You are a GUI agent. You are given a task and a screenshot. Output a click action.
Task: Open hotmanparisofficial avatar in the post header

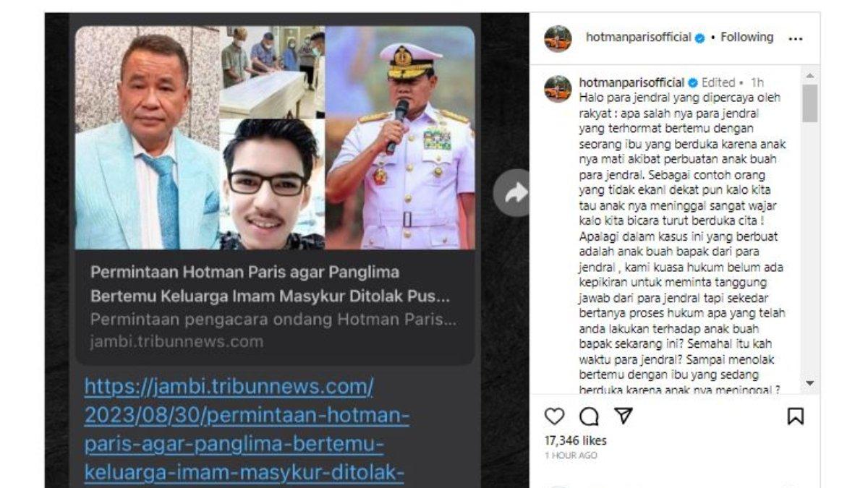coord(558,38)
